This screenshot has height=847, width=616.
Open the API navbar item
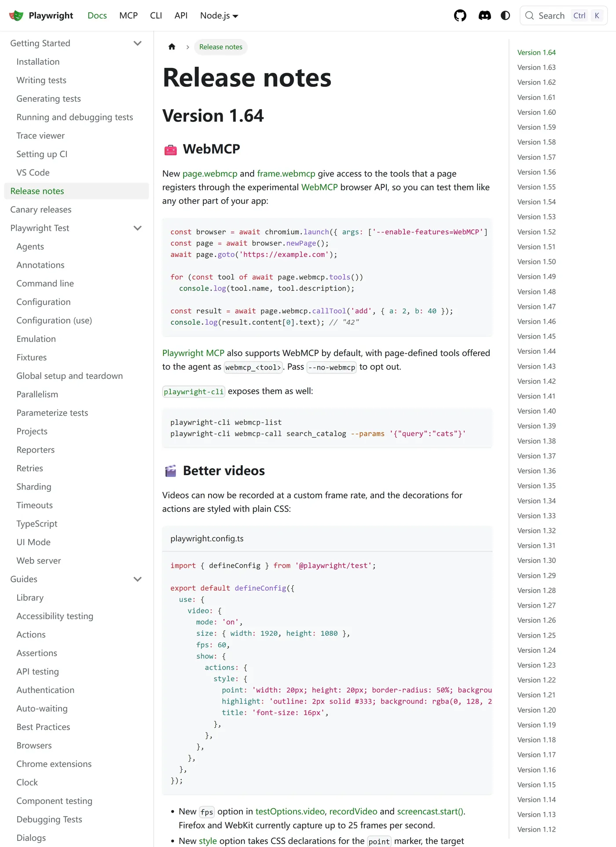point(181,16)
